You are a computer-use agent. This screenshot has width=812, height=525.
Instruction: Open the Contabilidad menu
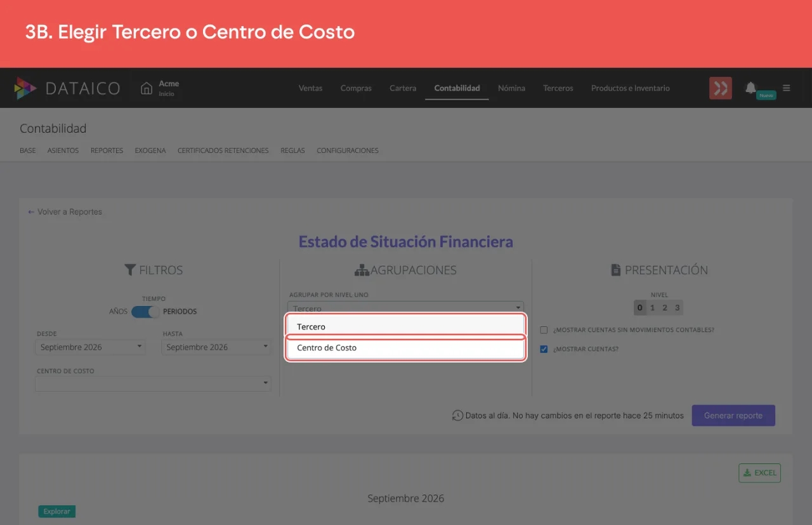(457, 88)
